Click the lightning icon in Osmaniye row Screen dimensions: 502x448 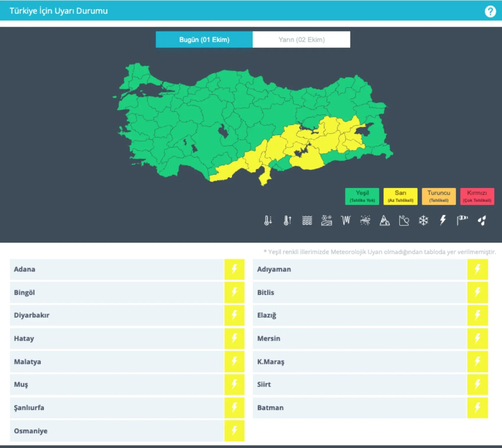(x=234, y=431)
